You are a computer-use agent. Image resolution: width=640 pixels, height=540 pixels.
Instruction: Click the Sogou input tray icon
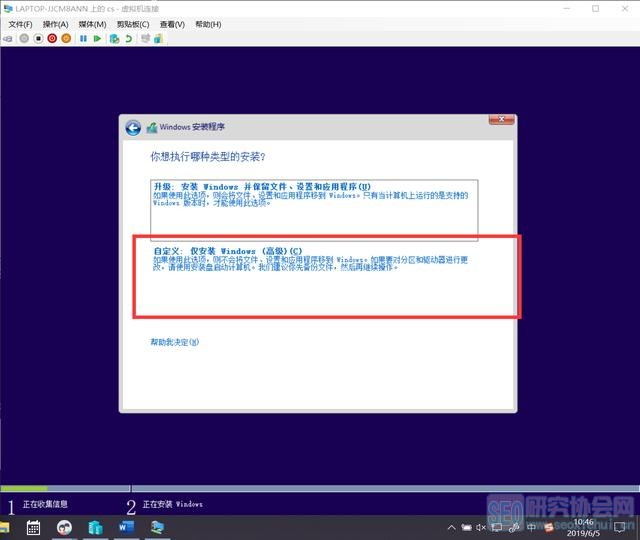(x=549, y=527)
